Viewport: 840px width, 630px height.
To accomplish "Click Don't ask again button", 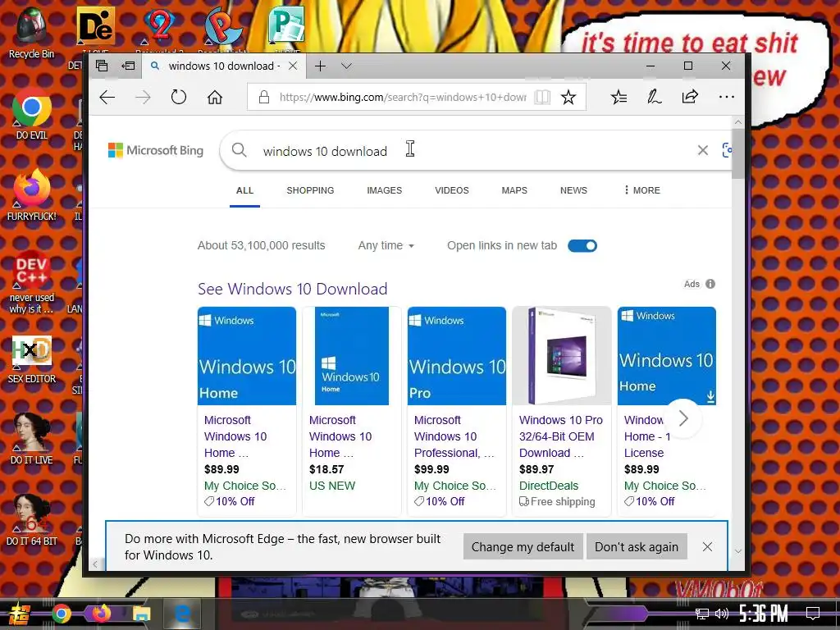I will pos(637,546).
